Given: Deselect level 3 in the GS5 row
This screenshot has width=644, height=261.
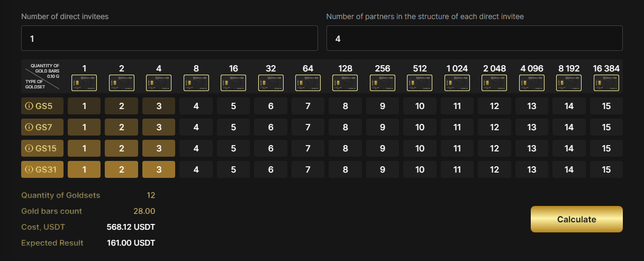Looking at the screenshot, I should (159, 106).
